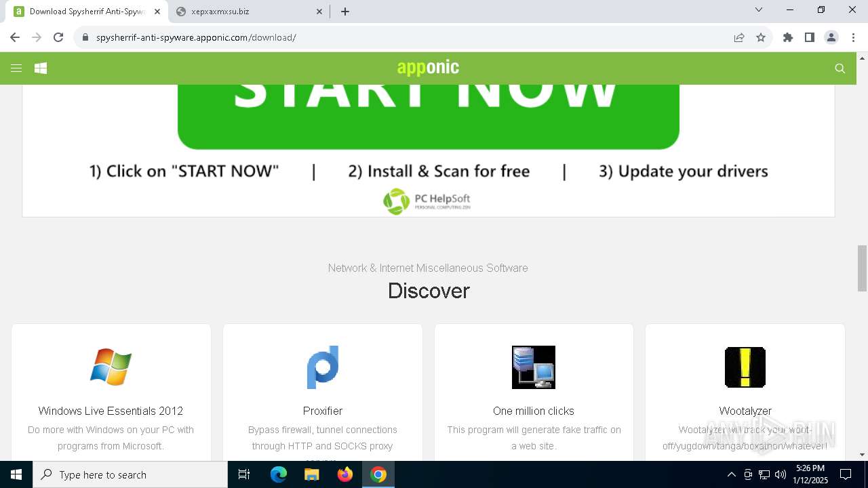Open Chrome extensions puzzle icon
Screen dimensions: 868x488
788,37
